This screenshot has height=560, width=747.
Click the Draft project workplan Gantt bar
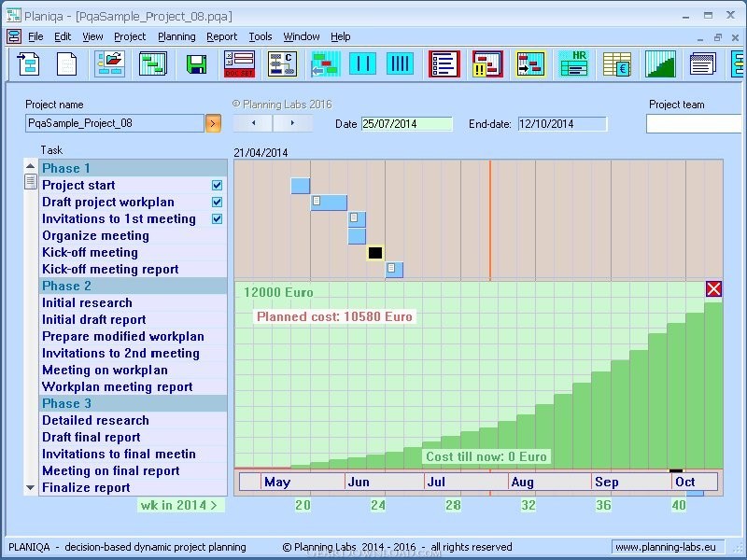click(x=329, y=203)
